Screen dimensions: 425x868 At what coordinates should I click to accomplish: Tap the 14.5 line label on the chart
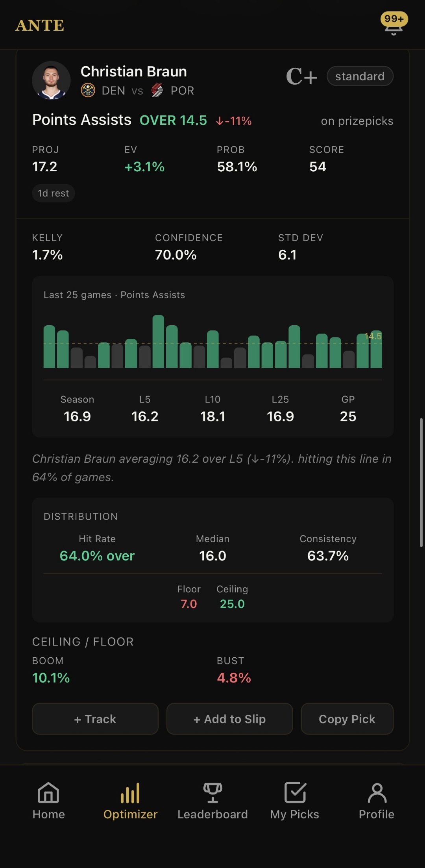click(373, 336)
